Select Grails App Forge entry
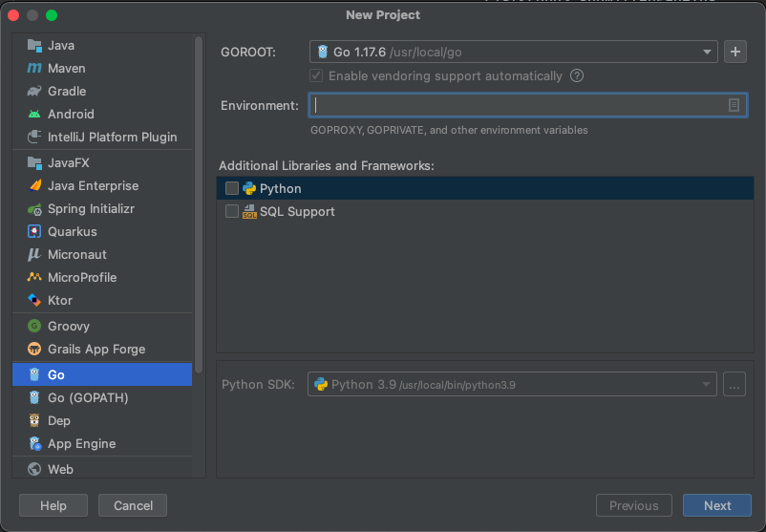This screenshot has width=766, height=532. click(96, 349)
